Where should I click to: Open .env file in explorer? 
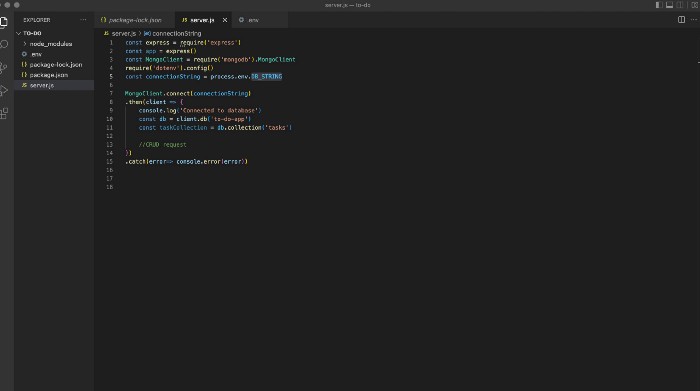tap(37, 54)
